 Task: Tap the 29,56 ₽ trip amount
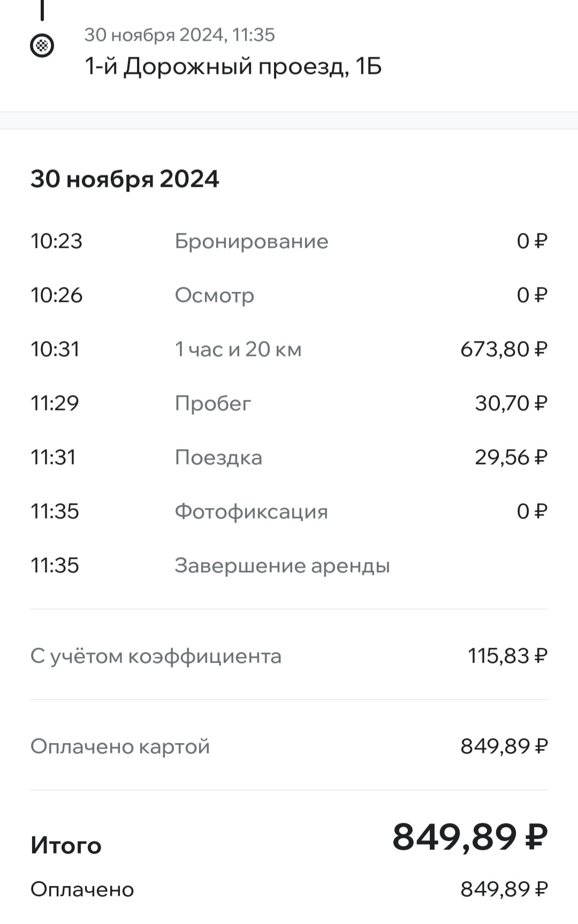click(511, 457)
